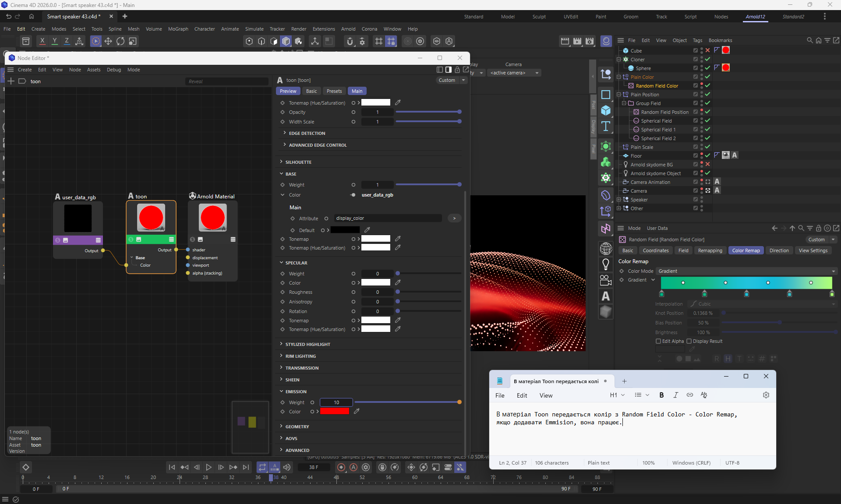Open the Color Mode Gradient dropdown

click(x=746, y=271)
